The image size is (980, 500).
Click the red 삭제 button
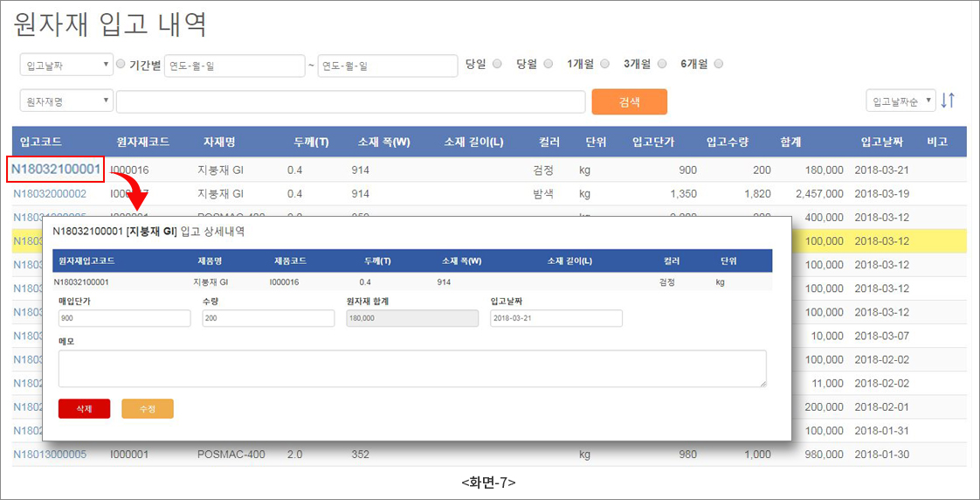pyautogui.click(x=85, y=408)
